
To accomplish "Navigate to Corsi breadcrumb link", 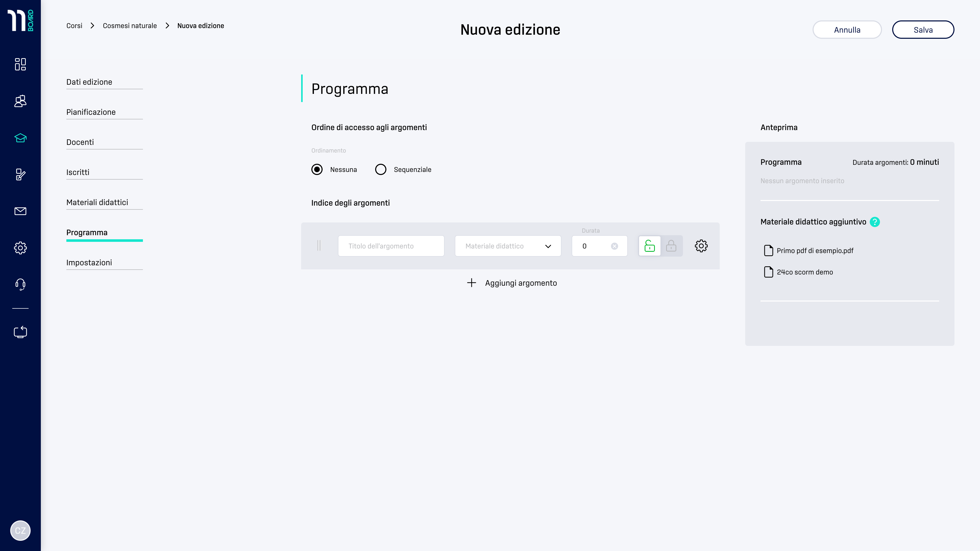I will click(74, 26).
